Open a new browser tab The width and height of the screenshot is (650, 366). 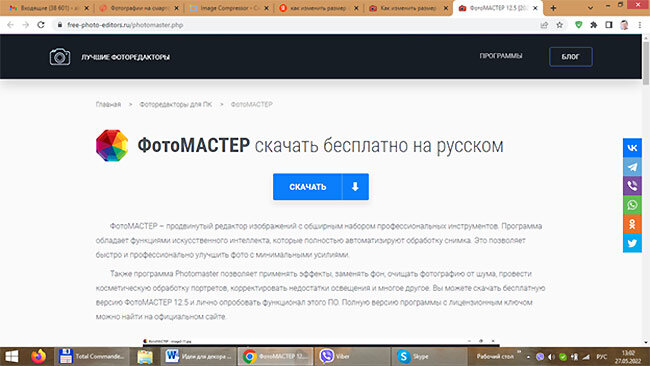click(553, 8)
